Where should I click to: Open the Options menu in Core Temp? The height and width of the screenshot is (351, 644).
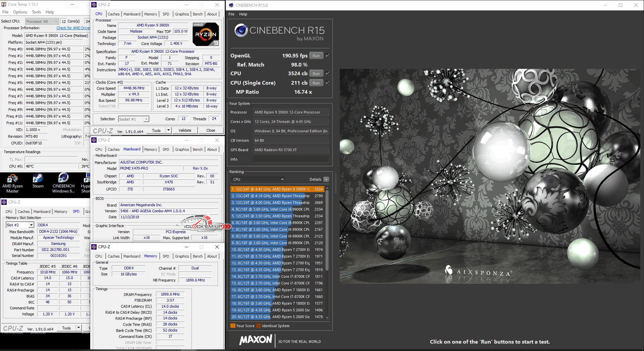pos(20,12)
